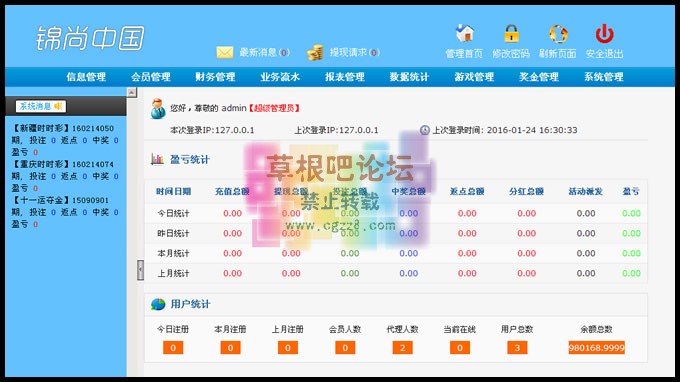Click the pie chart icon beside 用户统计
Image resolution: width=680 pixels, height=382 pixels.
(x=158, y=304)
